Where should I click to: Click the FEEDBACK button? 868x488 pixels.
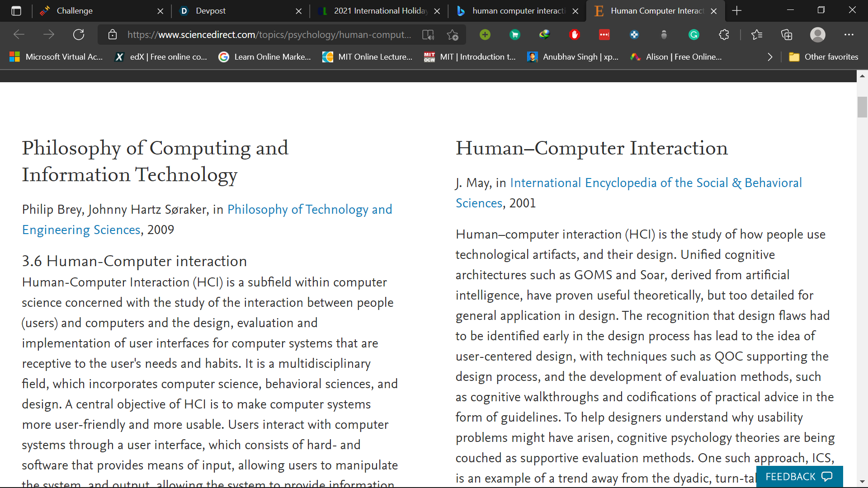pyautogui.click(x=799, y=477)
